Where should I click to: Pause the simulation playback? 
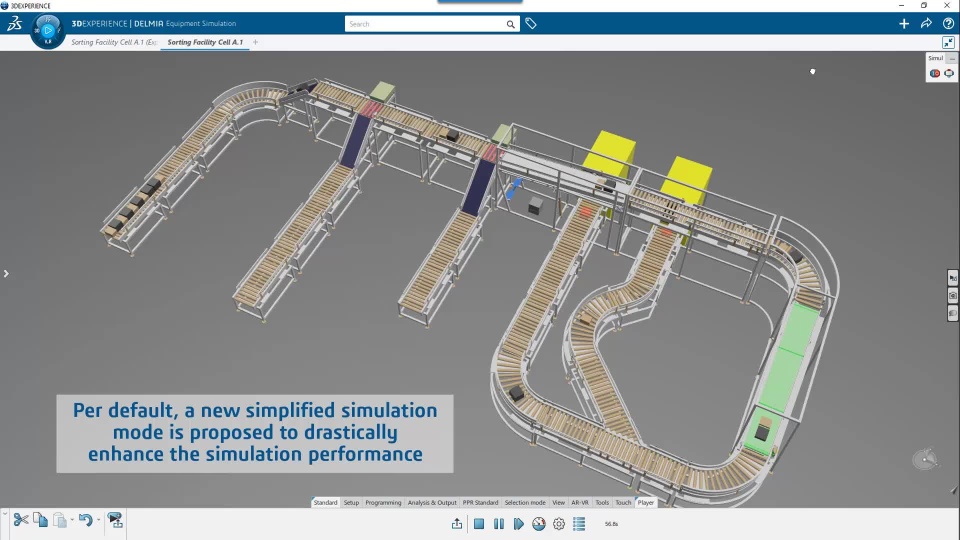499,523
